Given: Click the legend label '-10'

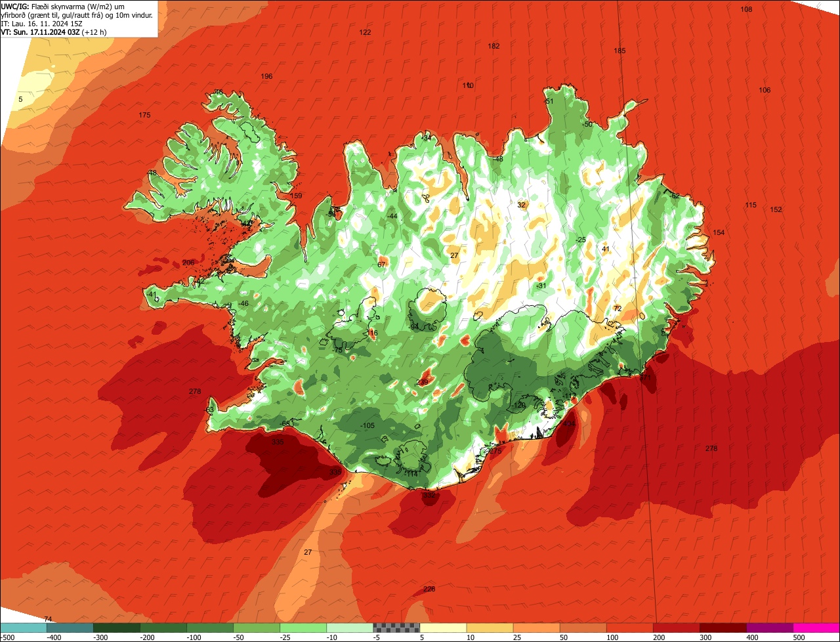Looking at the screenshot, I should pos(333,637).
